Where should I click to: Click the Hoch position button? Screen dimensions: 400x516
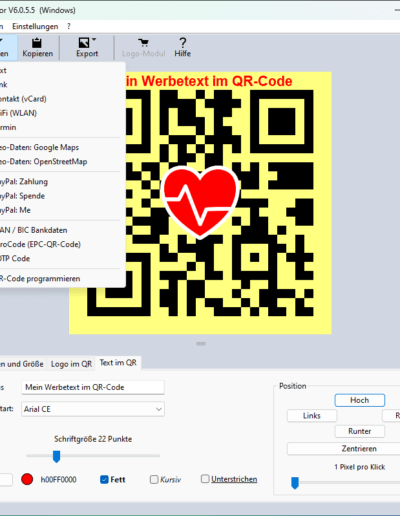click(x=360, y=400)
